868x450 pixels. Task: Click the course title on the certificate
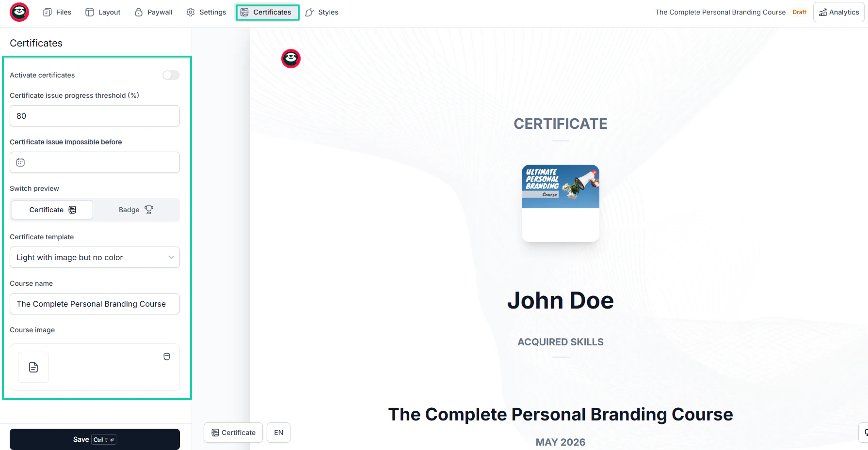561,415
